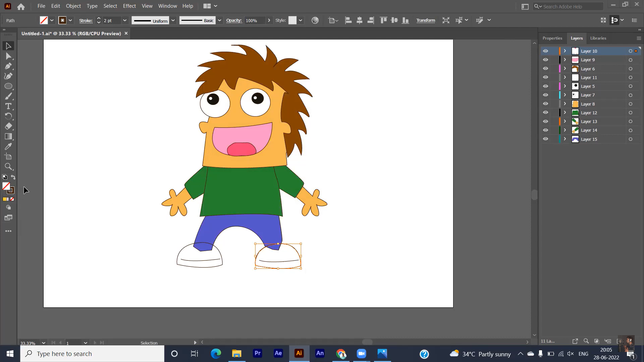Click the Opacity label link
The height and width of the screenshot is (362, 644).
(x=234, y=20)
